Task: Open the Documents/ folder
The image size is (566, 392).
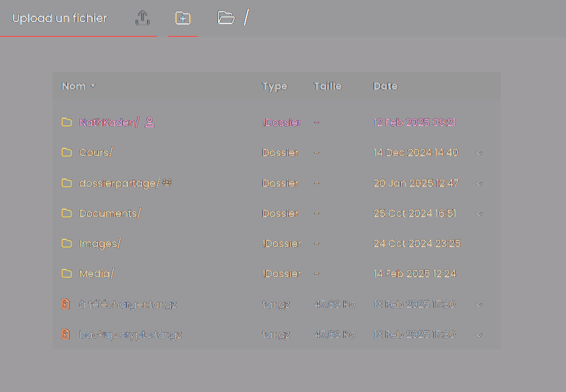Action: pos(110,213)
